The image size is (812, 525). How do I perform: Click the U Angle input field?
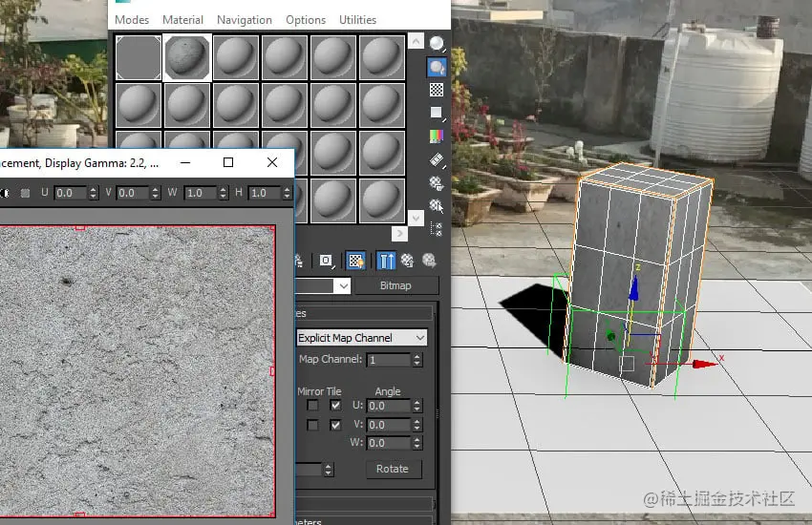point(388,406)
